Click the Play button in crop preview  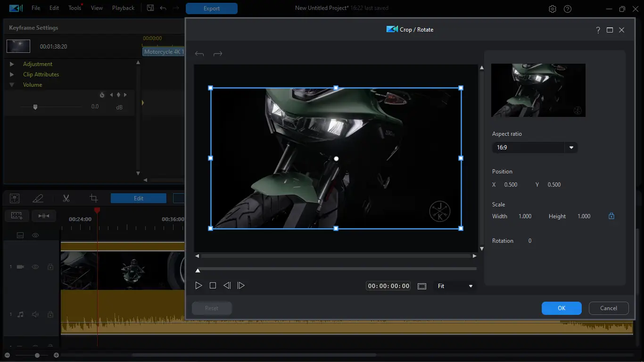(198, 286)
